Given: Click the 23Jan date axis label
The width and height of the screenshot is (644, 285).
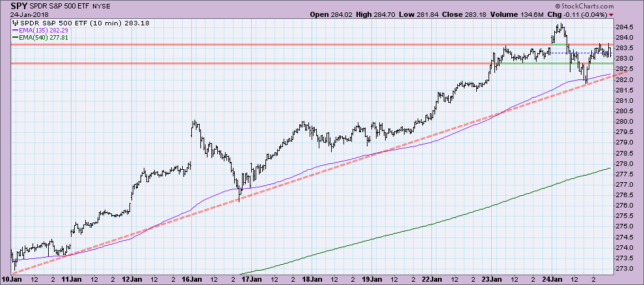Looking at the screenshot, I should pos(492,279).
